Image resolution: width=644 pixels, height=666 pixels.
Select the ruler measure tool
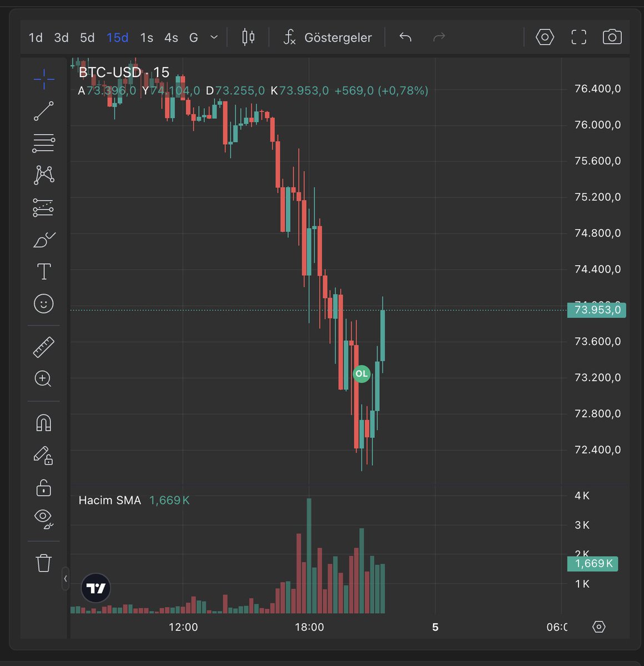click(44, 347)
